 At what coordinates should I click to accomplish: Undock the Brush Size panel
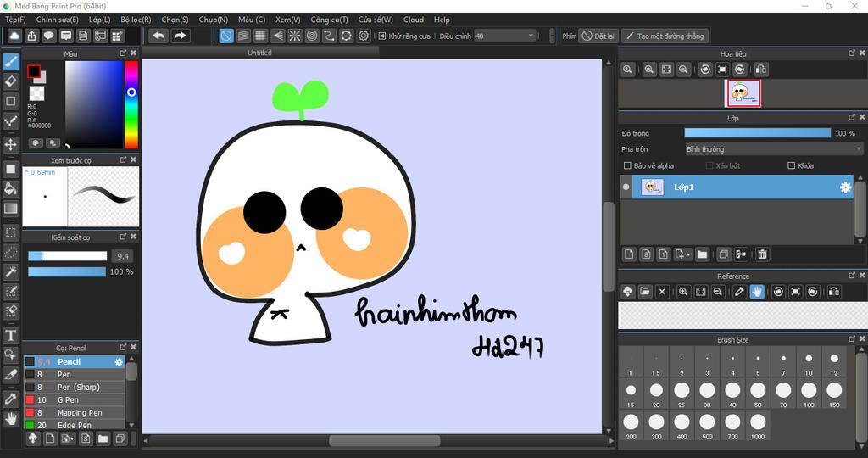click(851, 339)
